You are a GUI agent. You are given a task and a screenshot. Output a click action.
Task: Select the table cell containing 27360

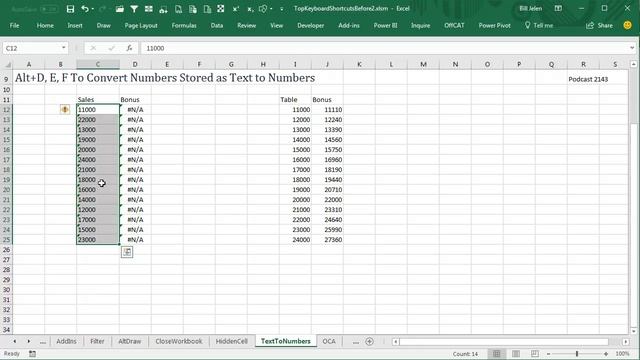(327, 240)
